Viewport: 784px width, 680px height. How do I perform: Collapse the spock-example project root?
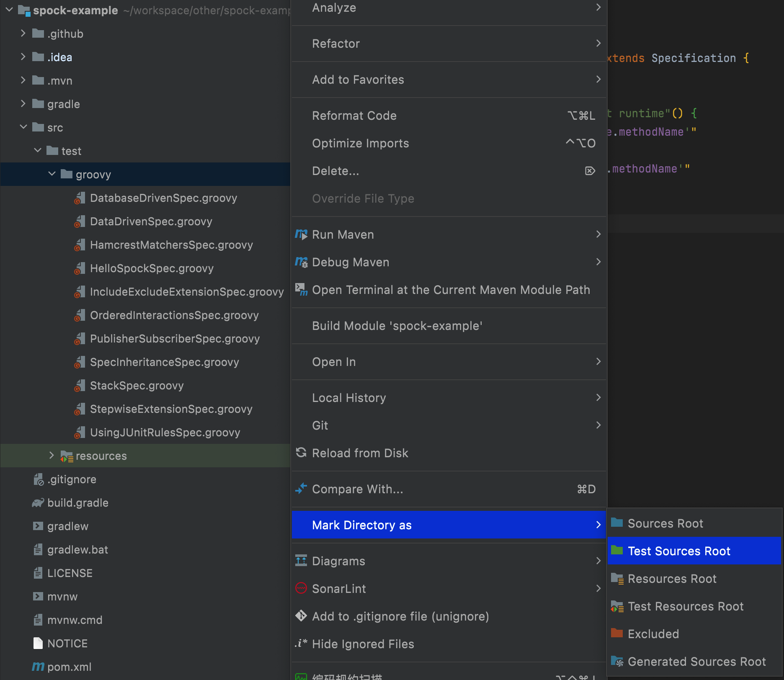pos(9,10)
